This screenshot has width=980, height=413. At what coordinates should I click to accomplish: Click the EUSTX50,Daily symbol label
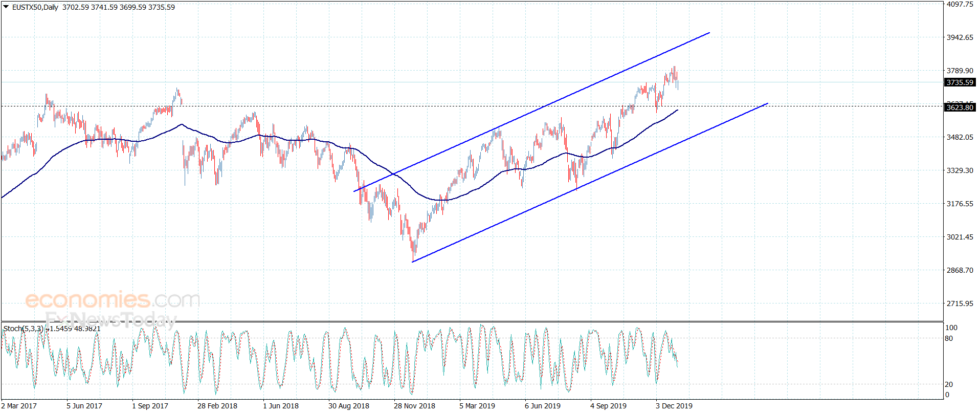pyautogui.click(x=35, y=7)
